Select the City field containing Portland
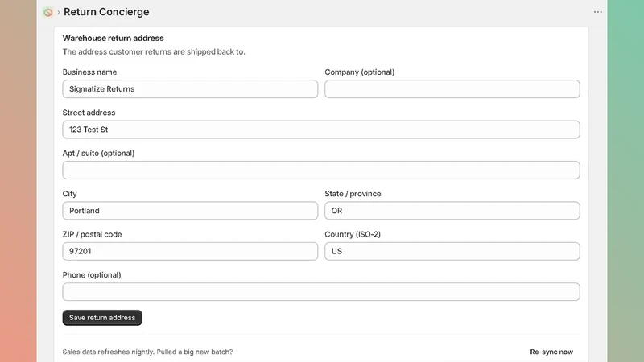The width and height of the screenshot is (644, 362). click(x=190, y=211)
